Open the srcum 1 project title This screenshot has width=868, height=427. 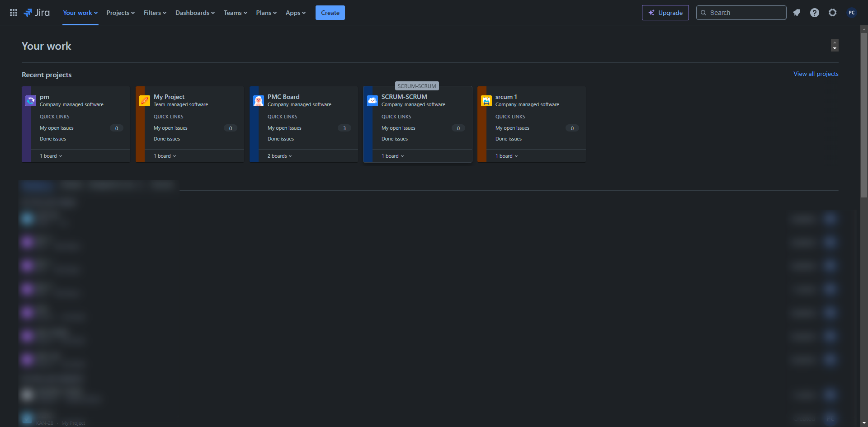click(x=506, y=97)
